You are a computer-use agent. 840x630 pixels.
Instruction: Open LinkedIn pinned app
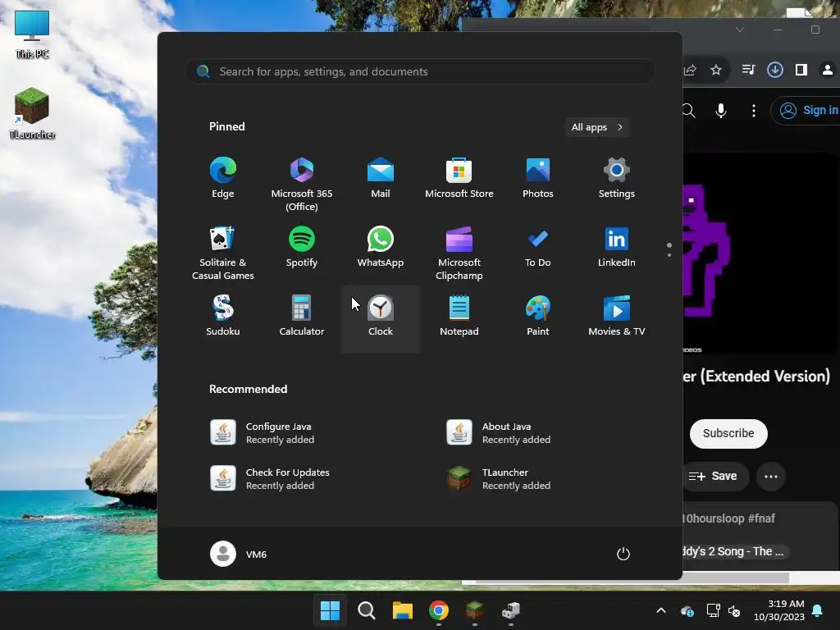(617, 248)
